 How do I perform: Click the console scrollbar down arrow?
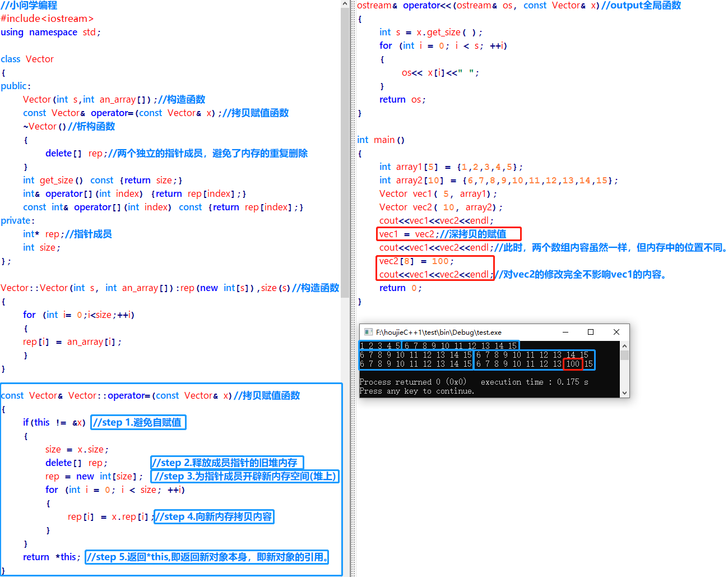coord(625,393)
